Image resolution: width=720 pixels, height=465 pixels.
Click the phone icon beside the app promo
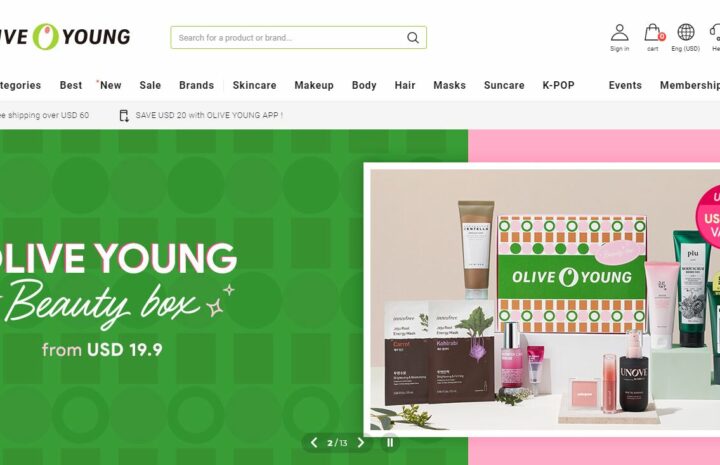(x=124, y=116)
